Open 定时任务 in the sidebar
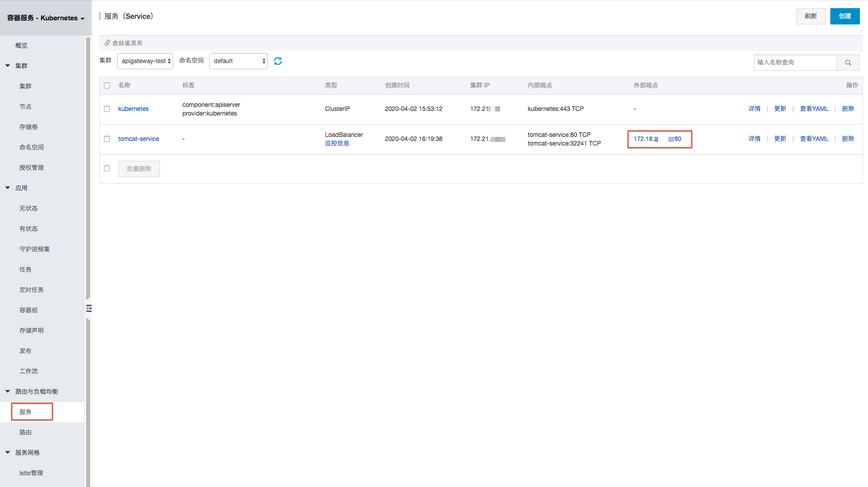This screenshot has height=487, width=868. 32,290
